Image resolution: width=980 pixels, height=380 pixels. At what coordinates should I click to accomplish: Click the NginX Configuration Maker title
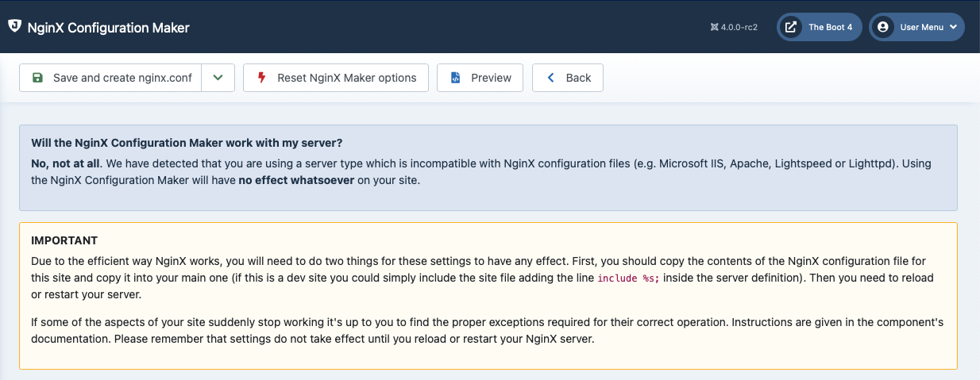click(109, 28)
